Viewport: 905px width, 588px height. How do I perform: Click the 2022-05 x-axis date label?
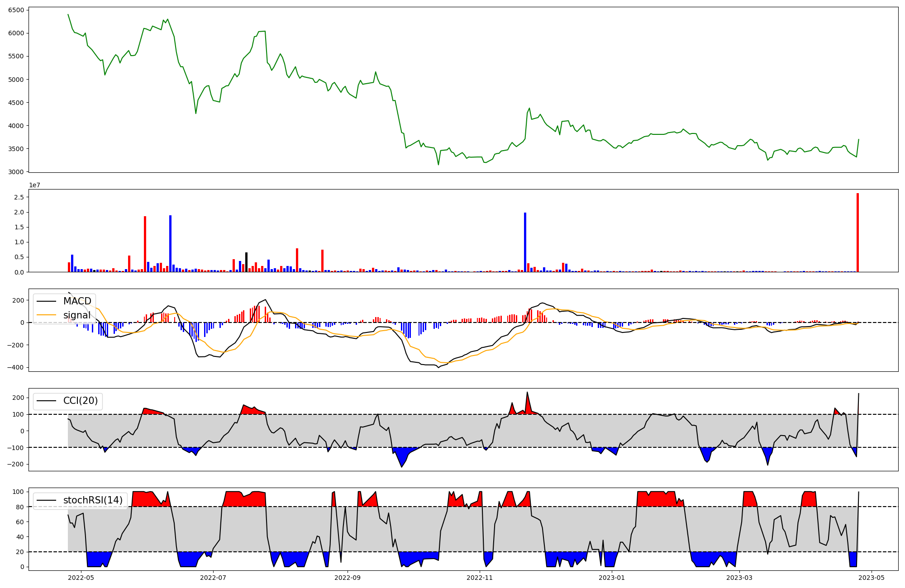tap(81, 578)
